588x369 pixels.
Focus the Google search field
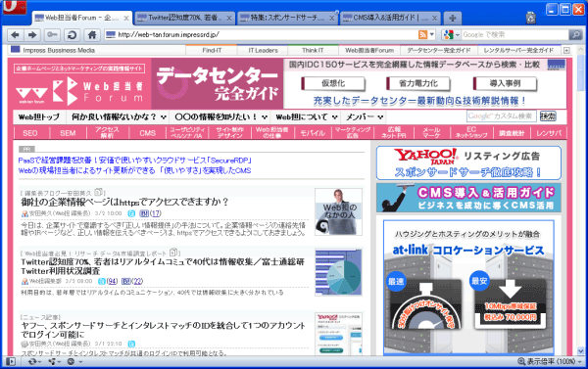click(514, 35)
